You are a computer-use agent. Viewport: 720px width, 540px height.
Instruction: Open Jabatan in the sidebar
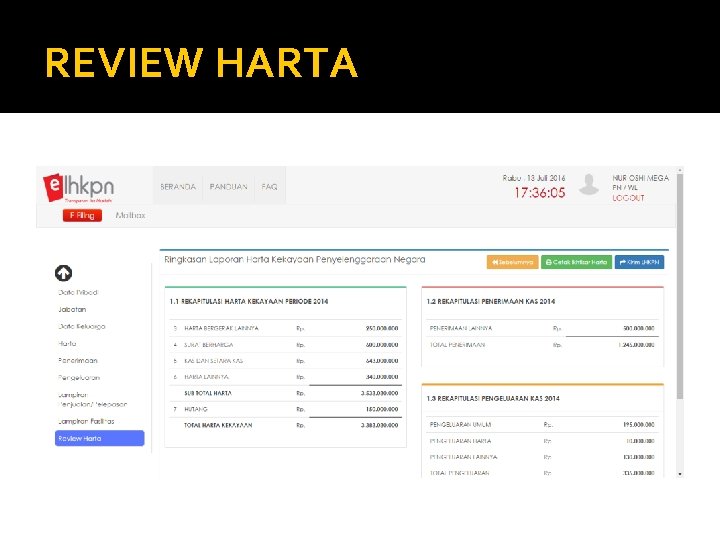72,309
